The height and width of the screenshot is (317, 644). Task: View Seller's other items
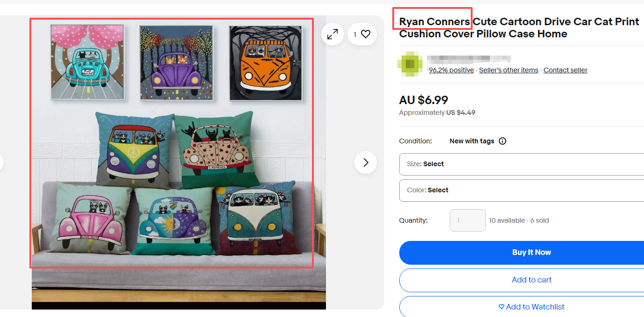(509, 70)
